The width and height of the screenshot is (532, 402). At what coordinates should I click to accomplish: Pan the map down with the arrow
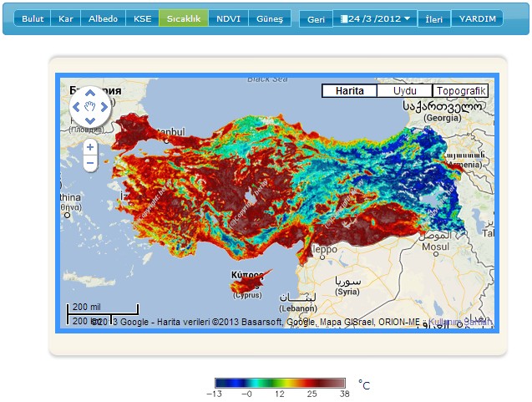[x=90, y=120]
